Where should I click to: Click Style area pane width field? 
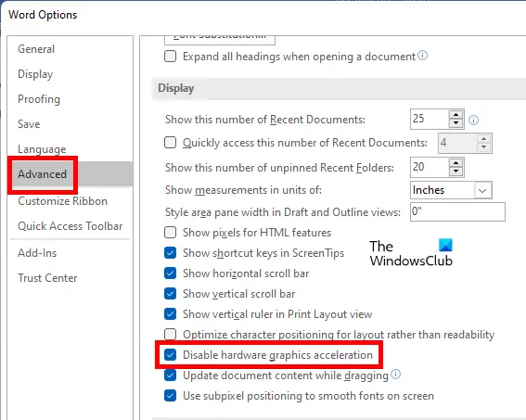click(457, 211)
